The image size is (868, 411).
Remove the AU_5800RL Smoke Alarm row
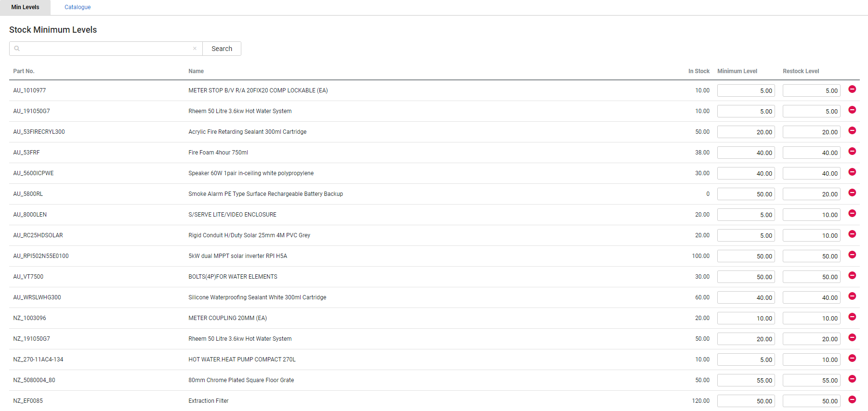pos(852,193)
